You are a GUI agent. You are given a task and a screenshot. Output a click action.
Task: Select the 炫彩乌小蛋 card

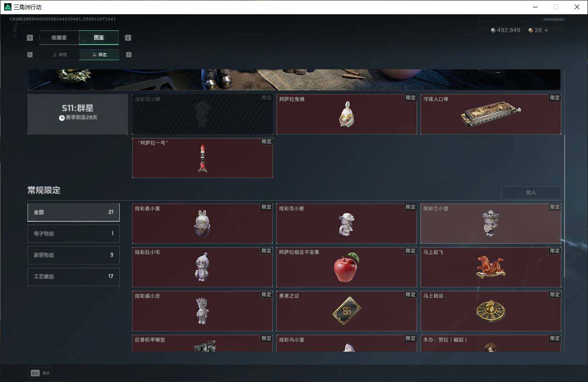[346, 343]
